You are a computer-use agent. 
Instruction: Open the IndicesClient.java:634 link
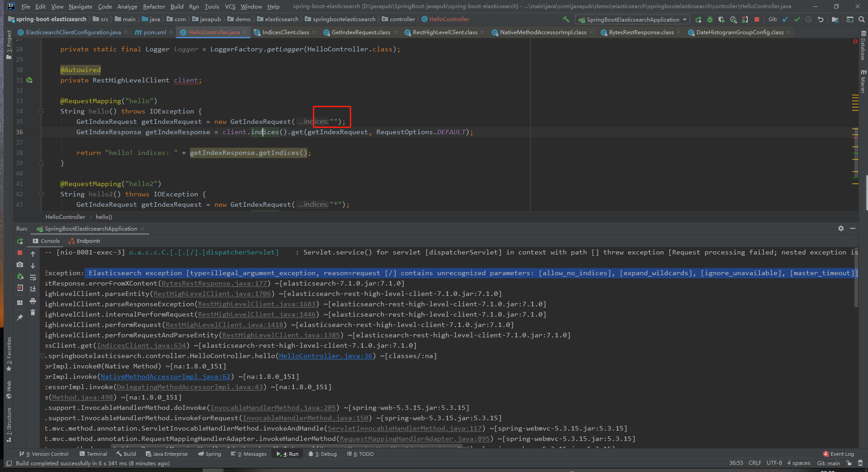[141, 345]
